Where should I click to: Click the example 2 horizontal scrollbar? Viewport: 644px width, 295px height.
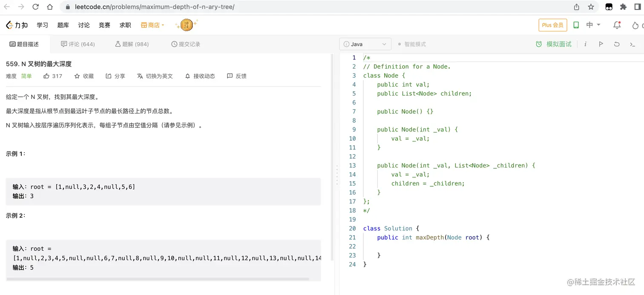pyautogui.click(x=158, y=279)
